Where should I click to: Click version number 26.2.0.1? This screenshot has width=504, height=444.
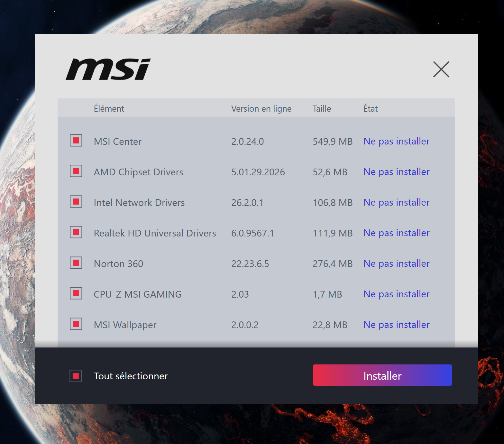coord(247,203)
